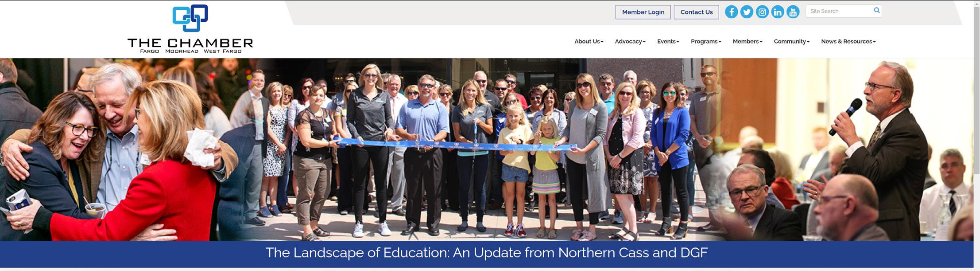Open the Twitter social icon
This screenshot has height=271, width=980.
(747, 12)
